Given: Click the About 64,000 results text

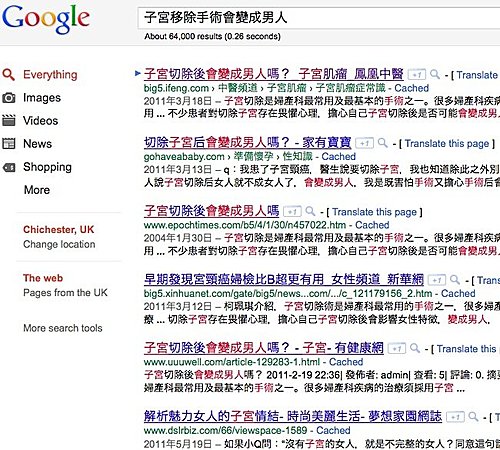Looking at the screenshot, I should coord(212,36).
